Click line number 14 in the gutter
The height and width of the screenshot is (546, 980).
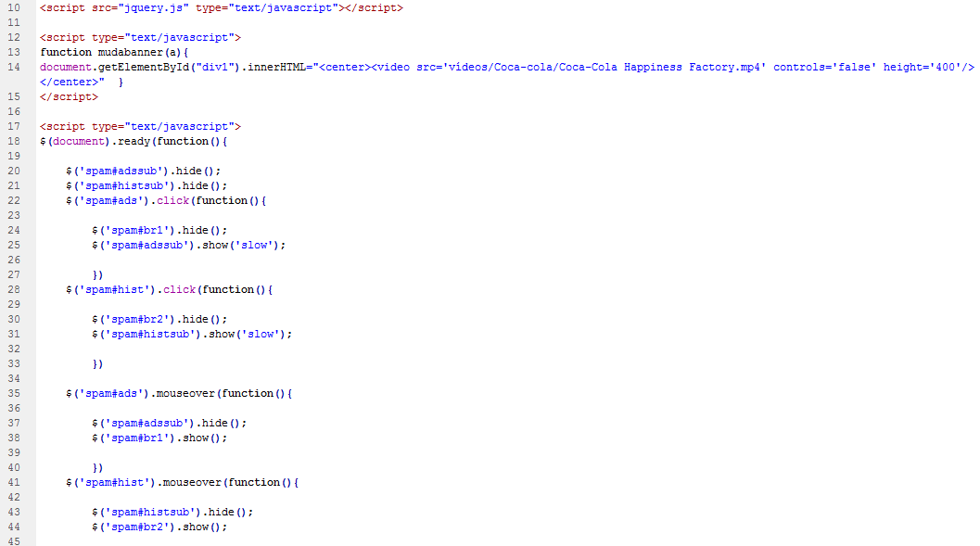coord(14,67)
